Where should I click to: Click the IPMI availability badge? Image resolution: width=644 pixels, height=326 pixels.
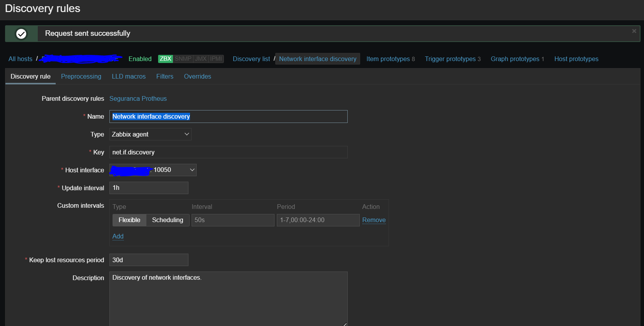[x=216, y=59]
